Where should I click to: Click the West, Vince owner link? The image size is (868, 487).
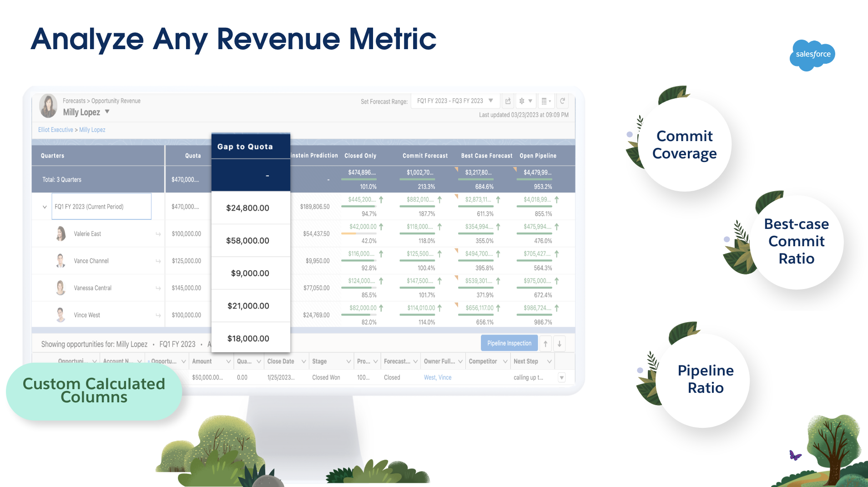pyautogui.click(x=438, y=377)
